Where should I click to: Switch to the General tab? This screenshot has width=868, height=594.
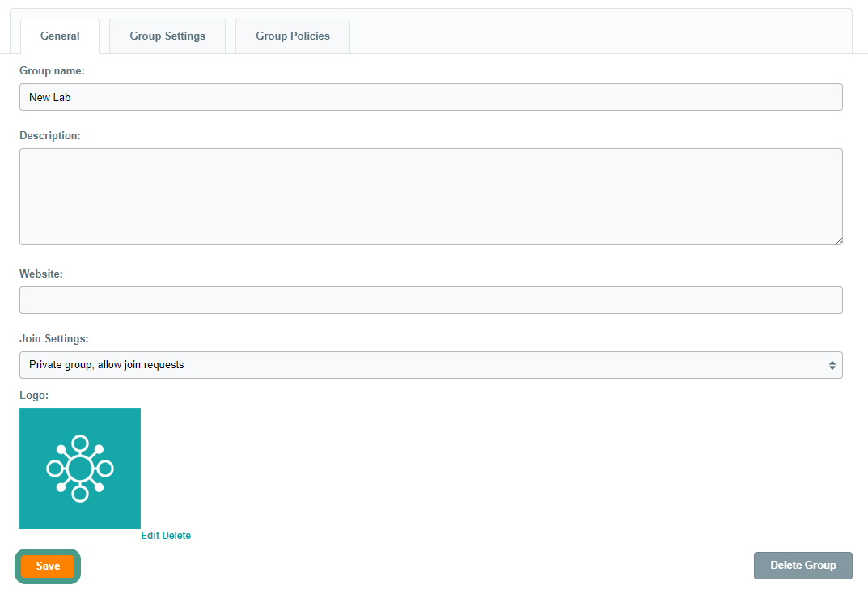(60, 36)
